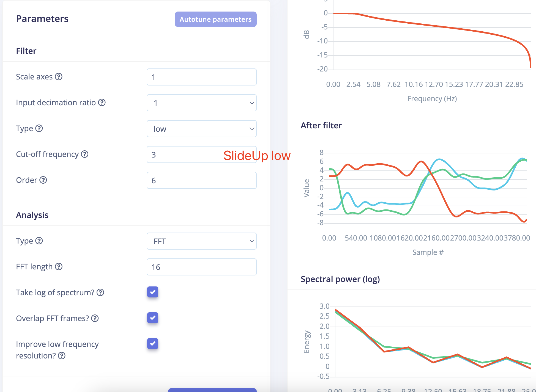Image resolution: width=536 pixels, height=392 pixels.
Task: Click the Sample # axis label
Action: point(428,252)
